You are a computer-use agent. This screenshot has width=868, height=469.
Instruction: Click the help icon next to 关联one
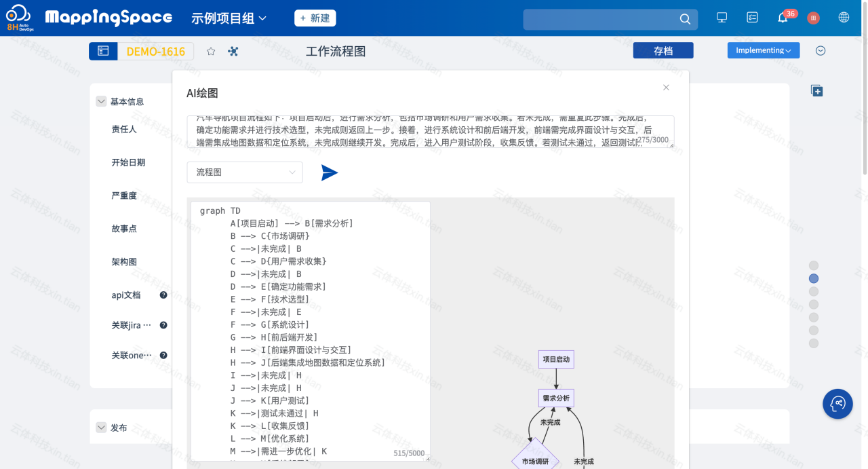point(163,355)
